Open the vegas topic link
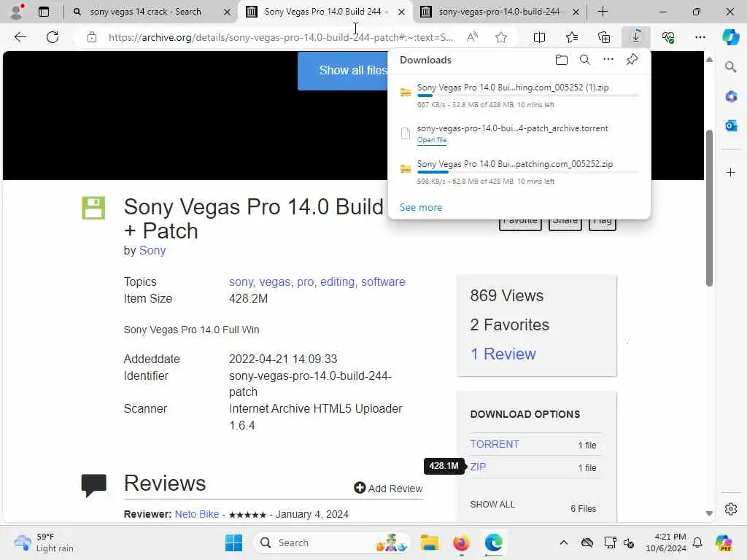The image size is (747, 560). pos(276,282)
